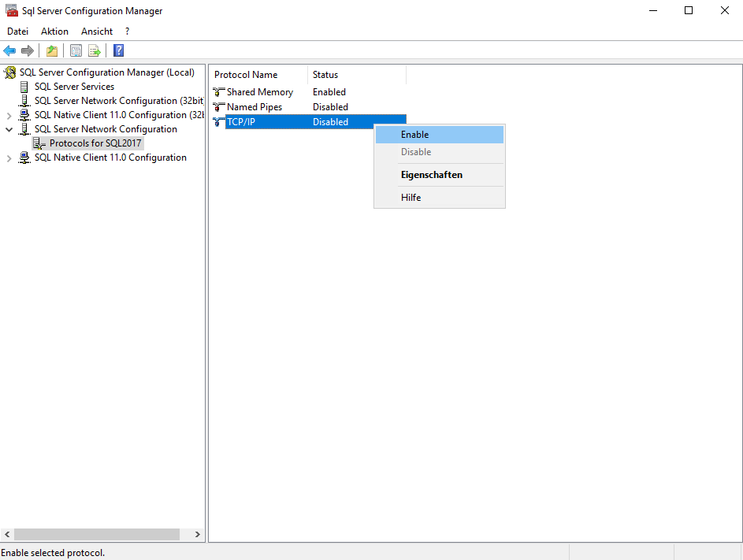Select SQL Native Client 11.0 Configuration (32bit) label

(x=119, y=115)
